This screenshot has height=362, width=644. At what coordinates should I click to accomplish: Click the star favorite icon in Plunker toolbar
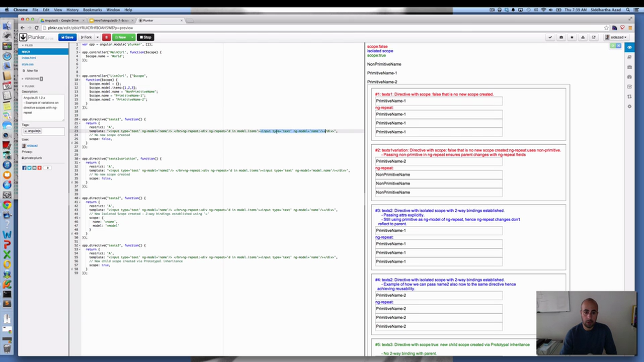(x=572, y=37)
